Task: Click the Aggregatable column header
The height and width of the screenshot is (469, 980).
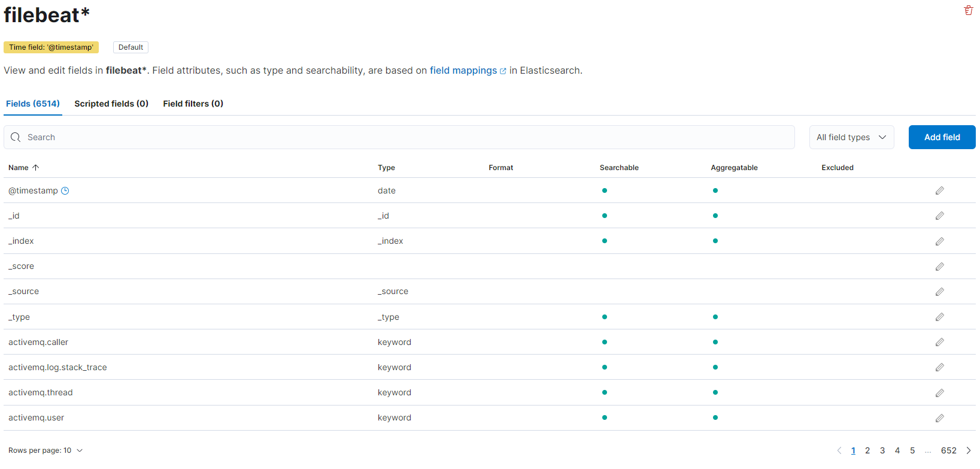Action: point(734,168)
